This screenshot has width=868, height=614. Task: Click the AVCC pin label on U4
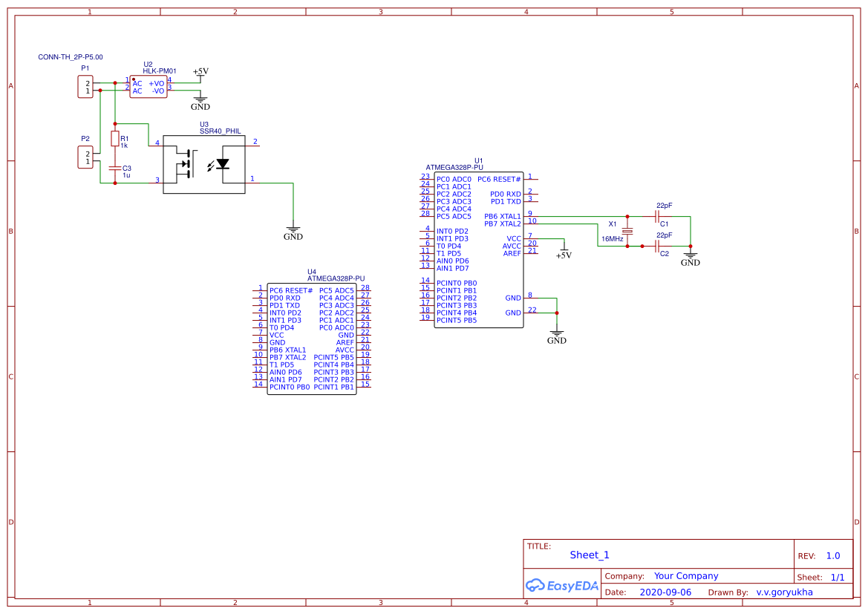[x=345, y=350]
